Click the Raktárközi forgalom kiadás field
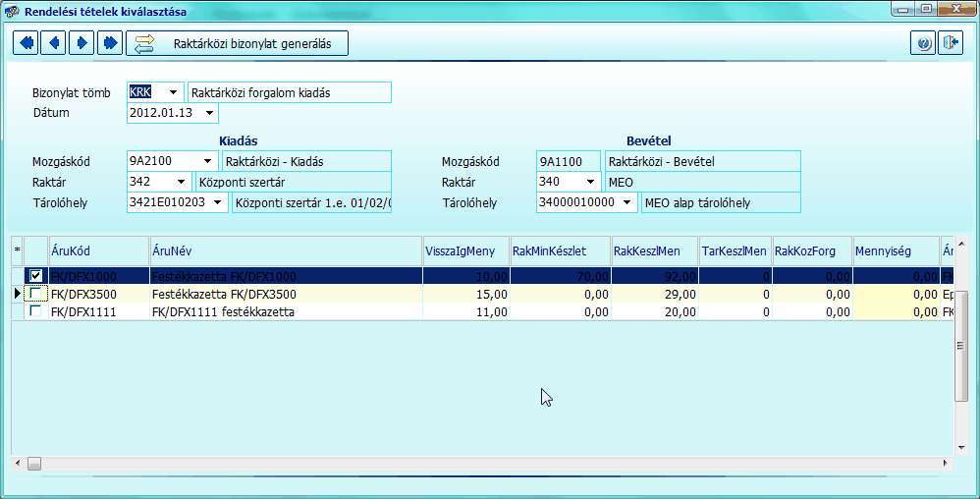This screenshot has height=499, width=980. [x=290, y=92]
